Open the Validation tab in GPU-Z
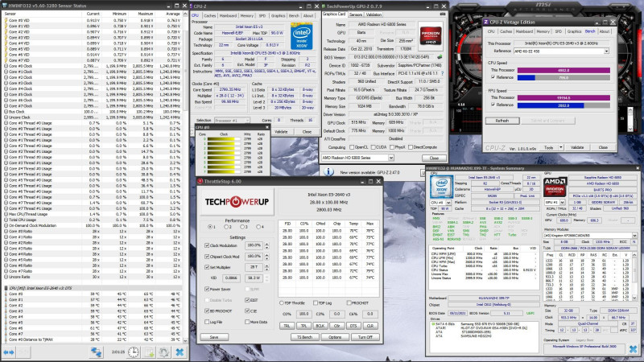 (x=374, y=14)
